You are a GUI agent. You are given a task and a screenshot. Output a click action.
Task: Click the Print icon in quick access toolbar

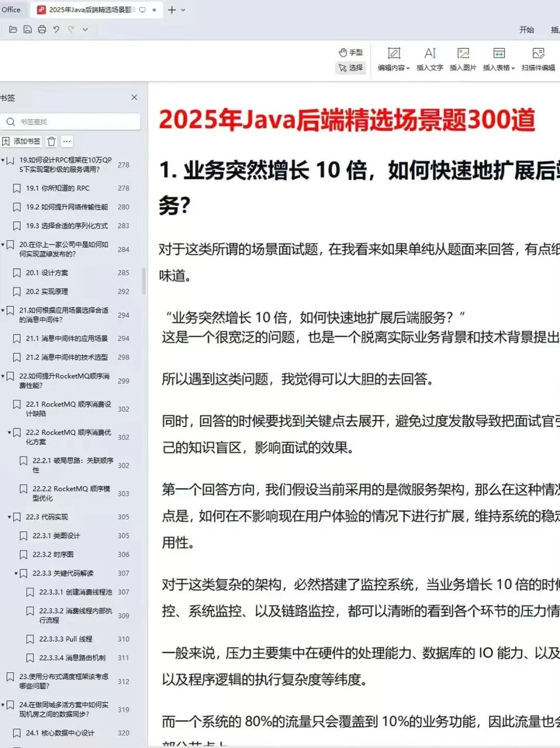pos(41,30)
